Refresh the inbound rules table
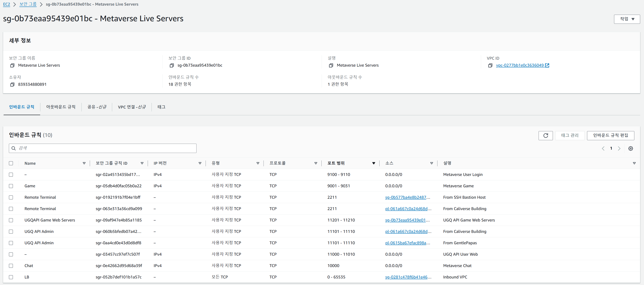The height and width of the screenshot is (285, 644). point(546,136)
